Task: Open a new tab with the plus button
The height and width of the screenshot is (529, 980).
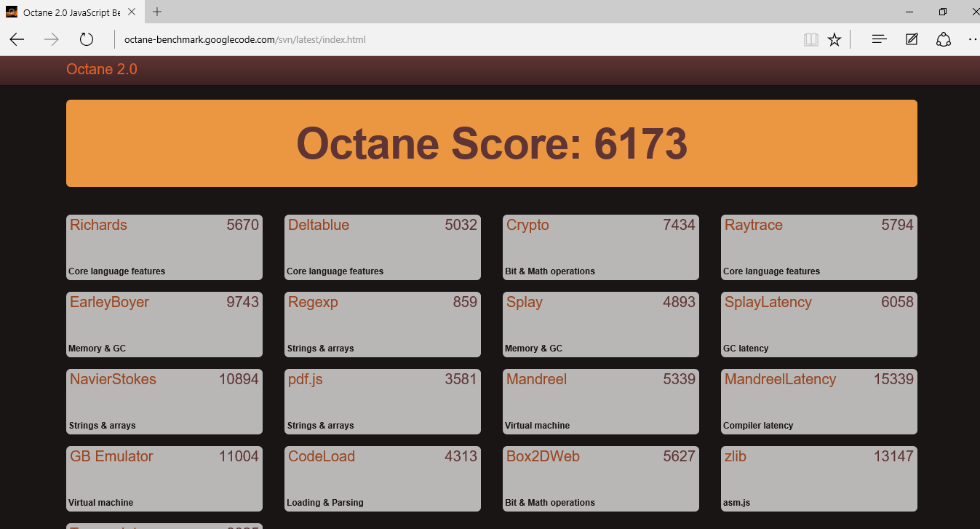Action: [x=157, y=12]
